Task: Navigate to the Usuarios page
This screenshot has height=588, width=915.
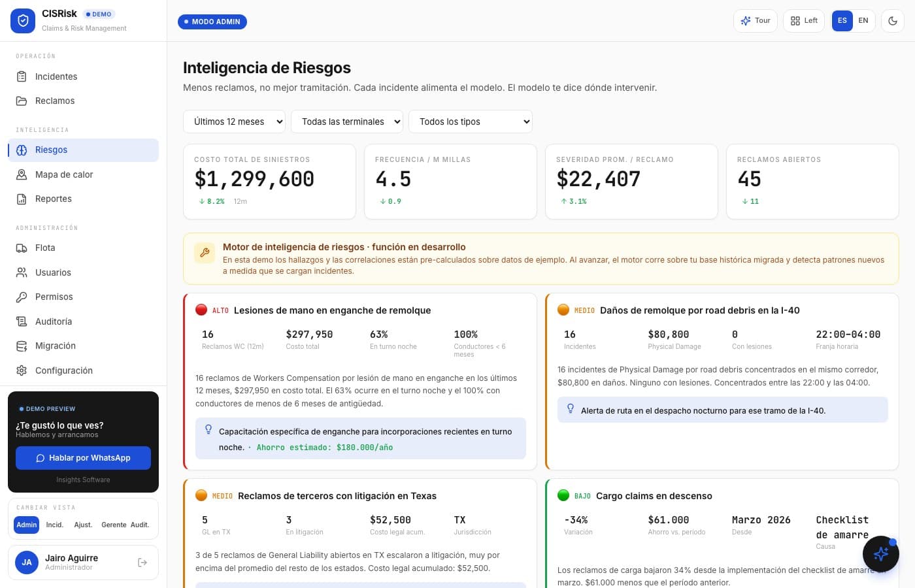Action: tap(83, 272)
